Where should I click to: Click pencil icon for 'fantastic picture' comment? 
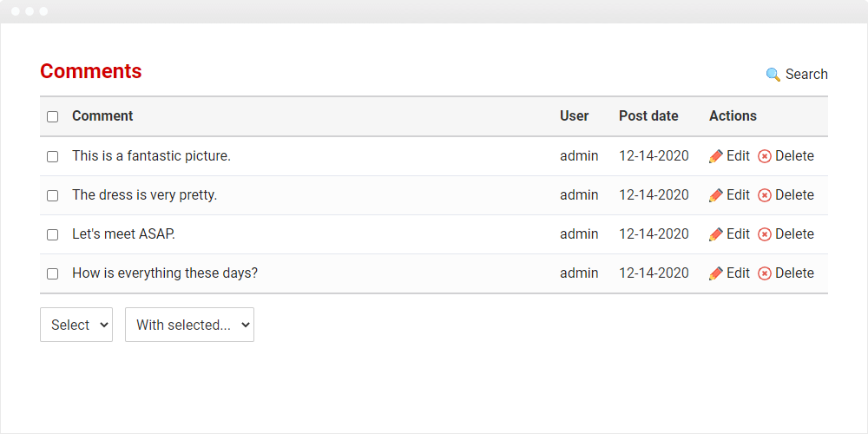pos(716,156)
